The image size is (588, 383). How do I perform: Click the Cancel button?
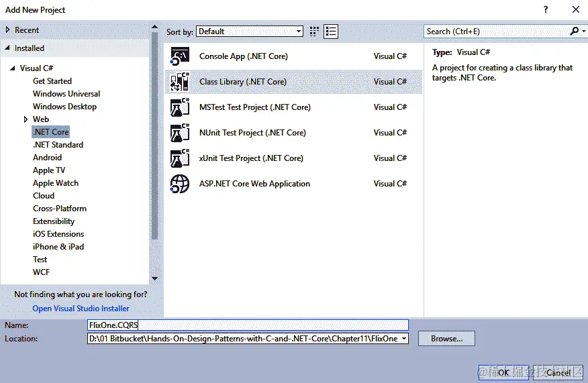[x=558, y=372]
